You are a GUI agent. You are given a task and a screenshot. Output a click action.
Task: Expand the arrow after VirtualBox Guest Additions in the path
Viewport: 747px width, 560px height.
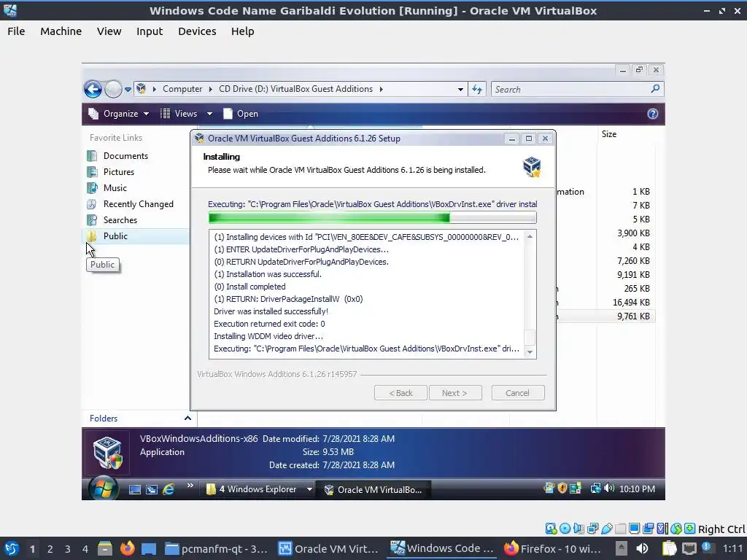pyautogui.click(x=381, y=89)
